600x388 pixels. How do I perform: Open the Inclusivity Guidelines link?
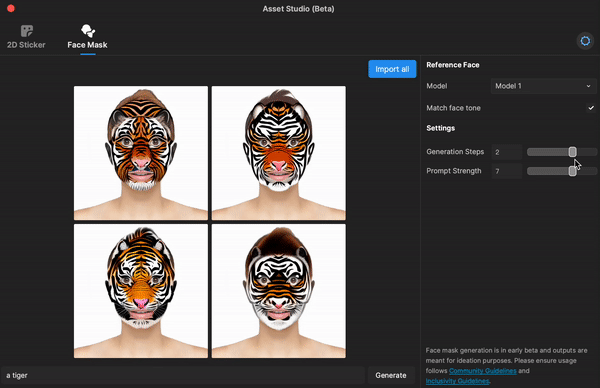pos(457,381)
